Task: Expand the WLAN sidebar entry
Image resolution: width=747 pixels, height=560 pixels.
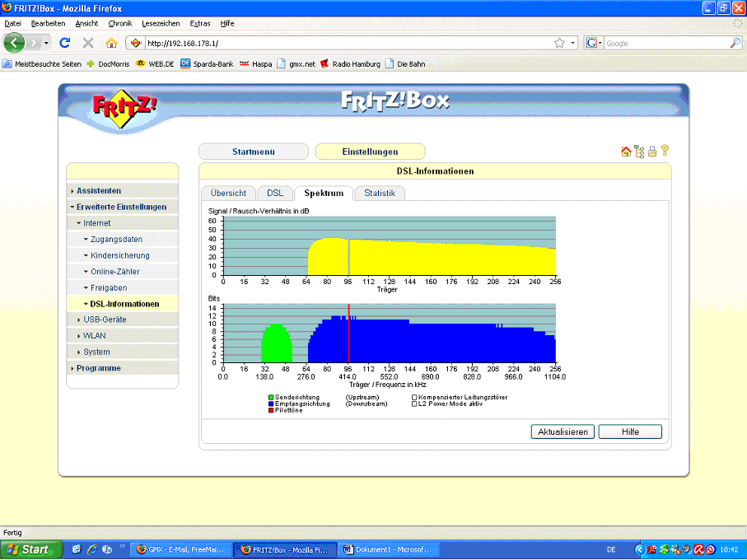Action: point(94,336)
